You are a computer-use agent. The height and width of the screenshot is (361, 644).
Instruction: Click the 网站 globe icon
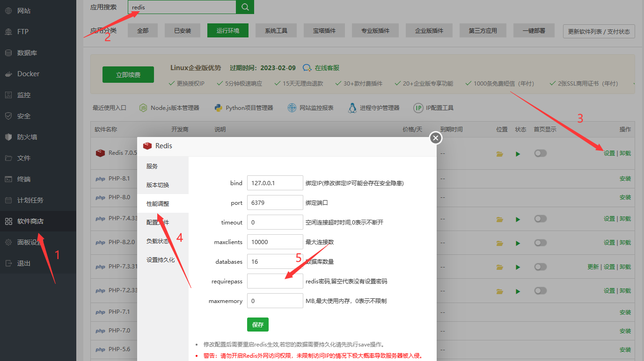(x=8, y=10)
